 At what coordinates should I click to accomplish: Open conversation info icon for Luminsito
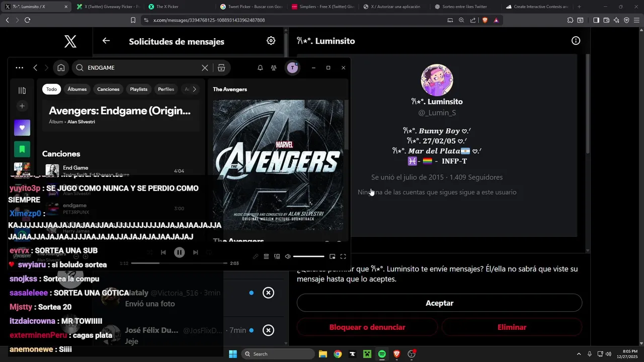[576, 41]
